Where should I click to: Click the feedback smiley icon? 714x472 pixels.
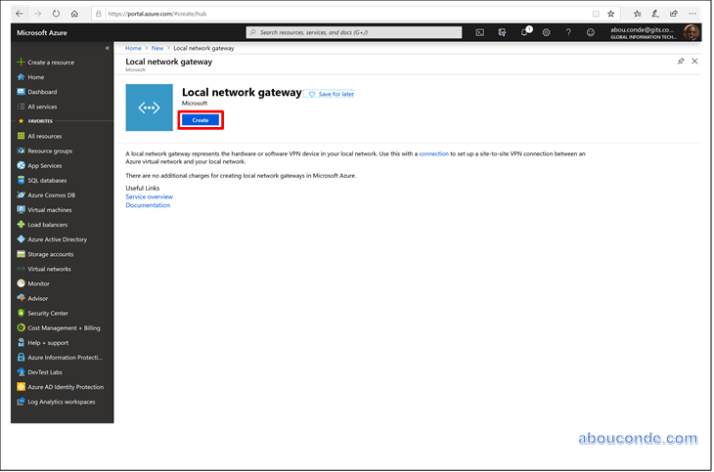point(590,33)
